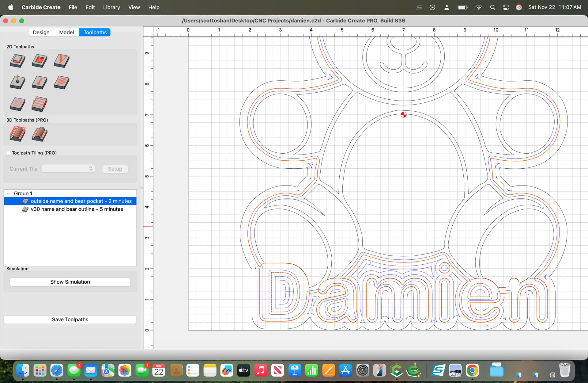Select the Texture toolpath icon
Image resolution: width=588 pixels, height=383 pixels.
coord(62,82)
